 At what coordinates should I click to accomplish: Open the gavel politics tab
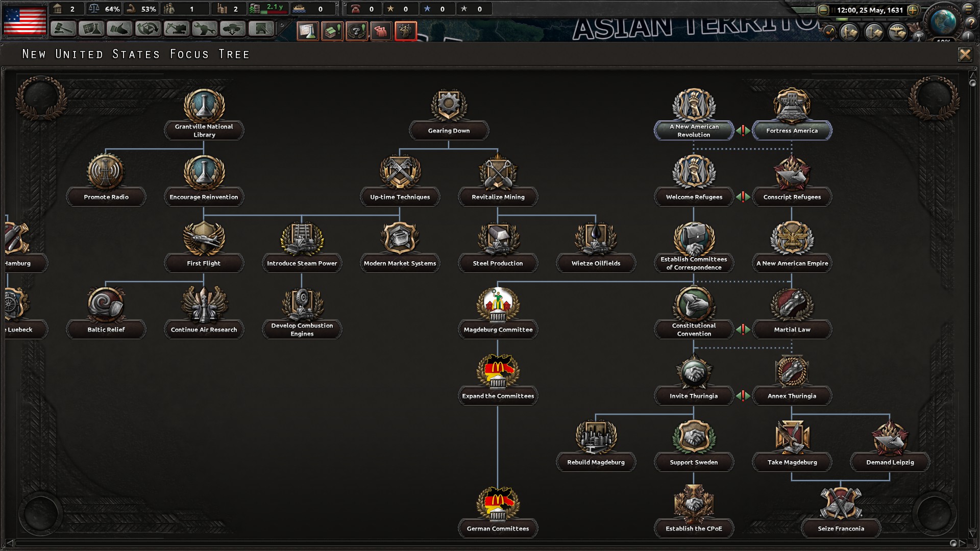(x=63, y=29)
